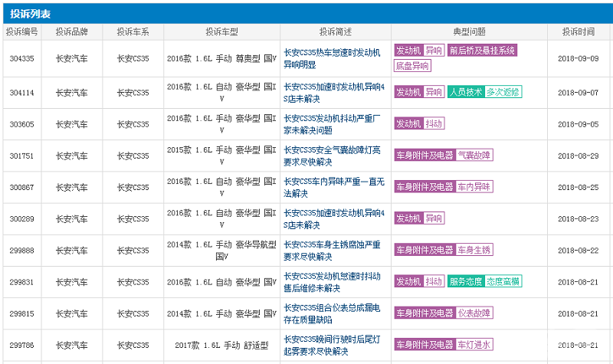This screenshot has height=364, width=613.
Task: Click model 2014款 1.6L 手动 豪华导航型
Action: tap(221, 251)
